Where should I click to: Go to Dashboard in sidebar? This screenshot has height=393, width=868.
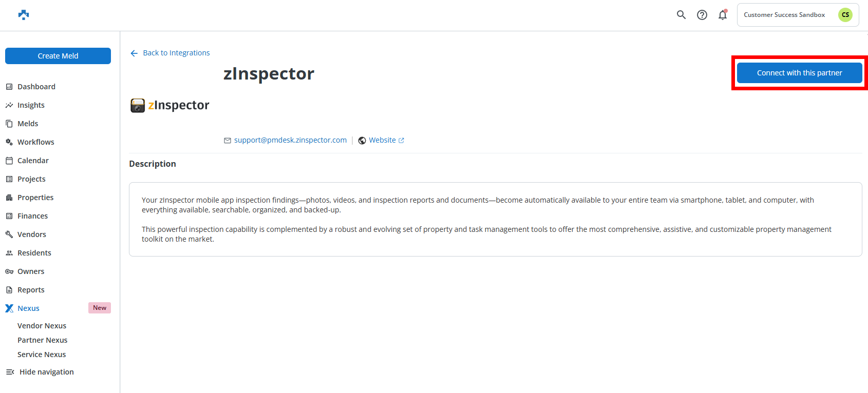(36, 87)
